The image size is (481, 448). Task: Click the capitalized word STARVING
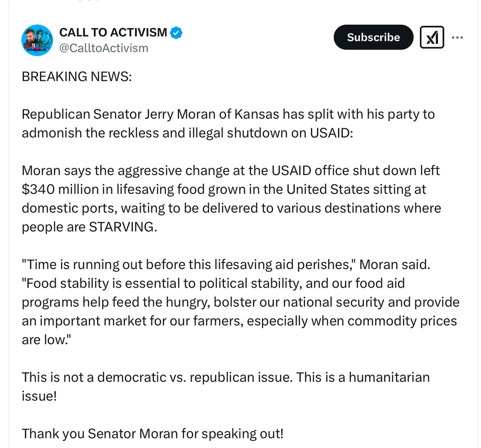(122, 227)
